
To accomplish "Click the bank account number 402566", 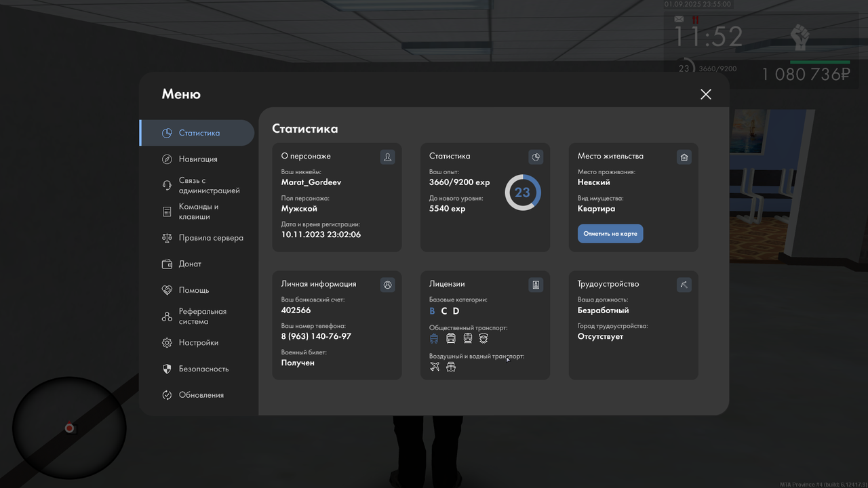I will (296, 310).
